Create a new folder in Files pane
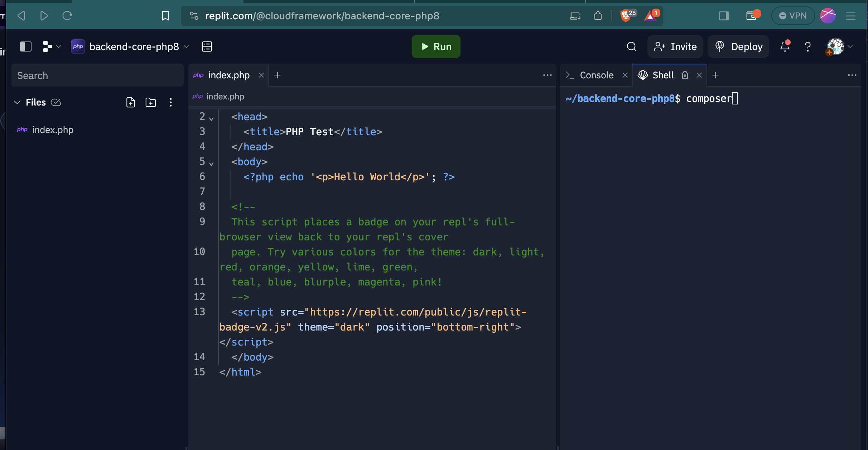The width and height of the screenshot is (868, 450). (151, 102)
